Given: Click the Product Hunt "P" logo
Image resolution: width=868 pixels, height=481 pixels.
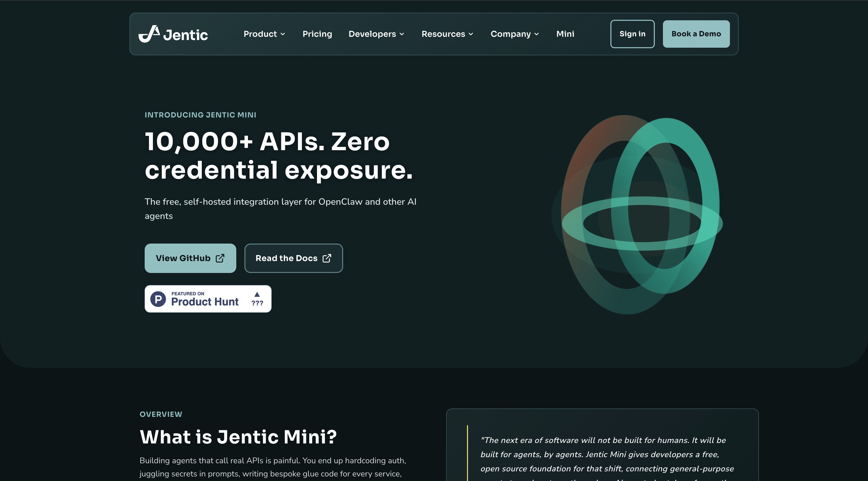Looking at the screenshot, I should tap(158, 299).
